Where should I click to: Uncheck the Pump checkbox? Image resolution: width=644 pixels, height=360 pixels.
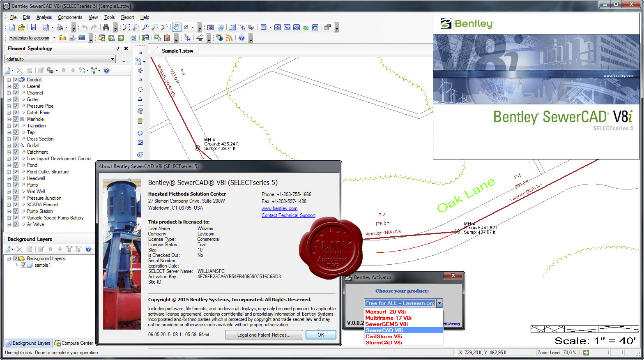16,185
